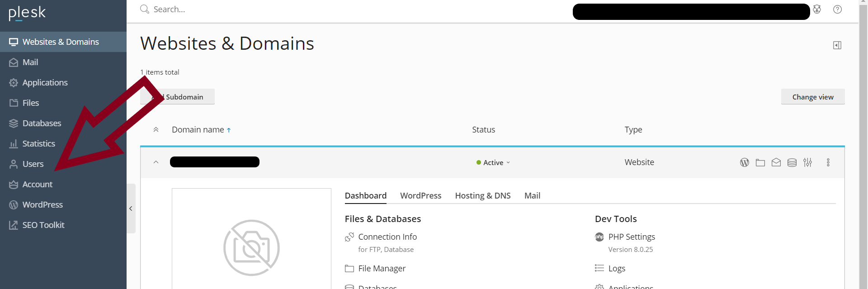Click the Connection Info plug icon

(x=349, y=237)
